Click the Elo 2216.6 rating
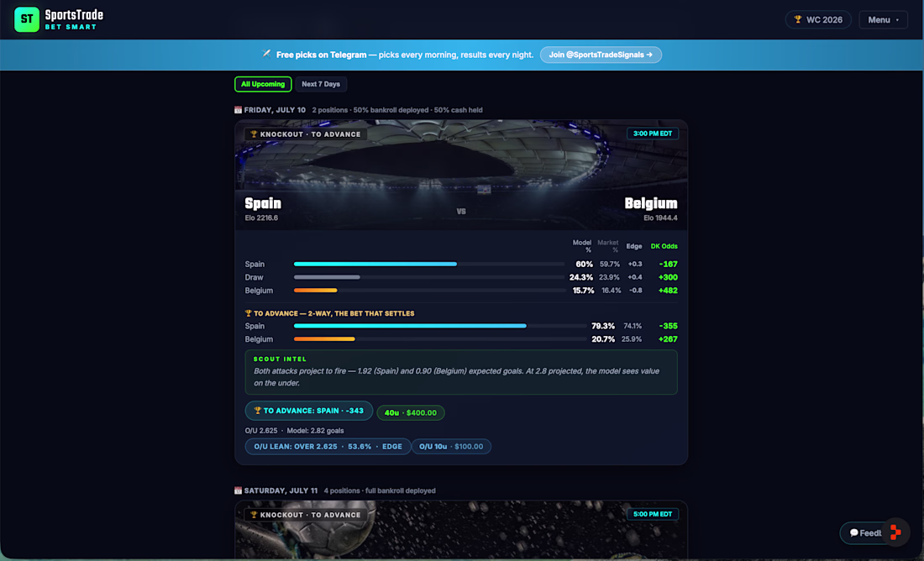 click(261, 218)
